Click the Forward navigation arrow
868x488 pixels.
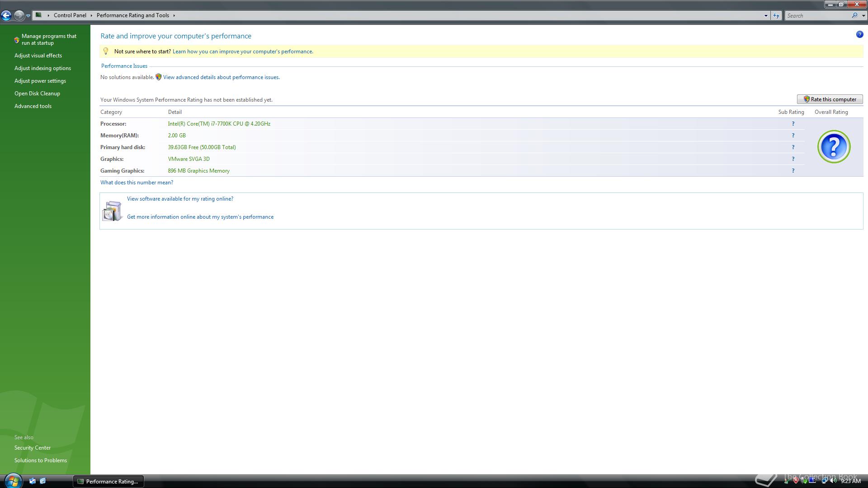tap(19, 15)
